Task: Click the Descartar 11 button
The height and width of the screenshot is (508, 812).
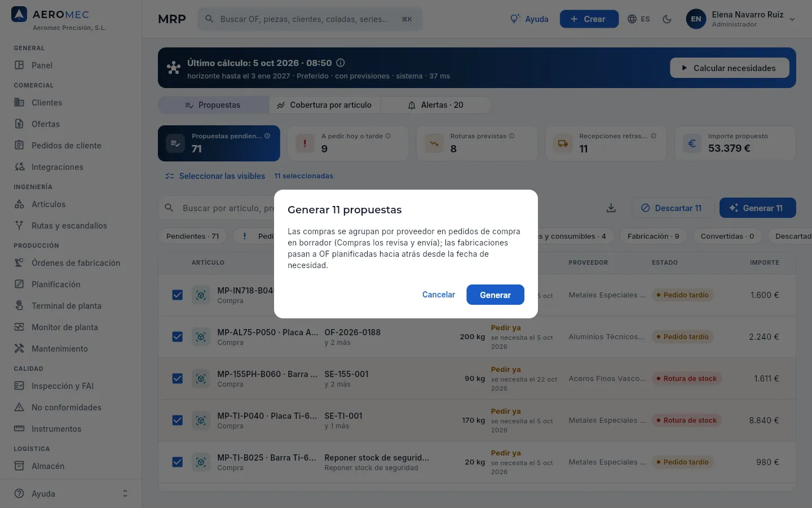Action: (672, 208)
